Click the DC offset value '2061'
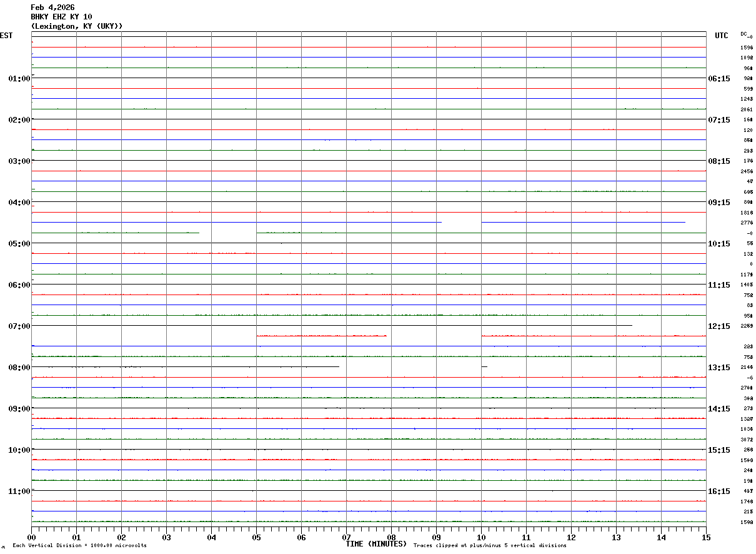The image size is (756, 554). point(747,109)
